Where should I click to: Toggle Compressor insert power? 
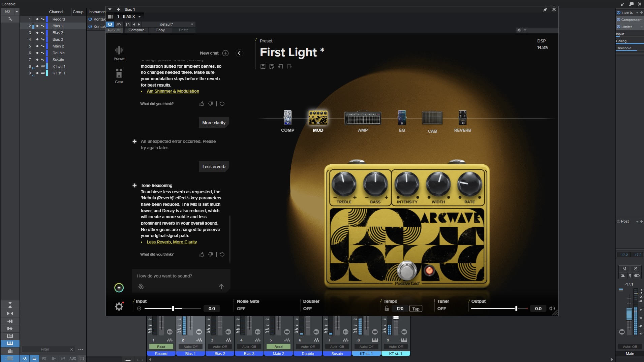pyautogui.click(x=618, y=20)
